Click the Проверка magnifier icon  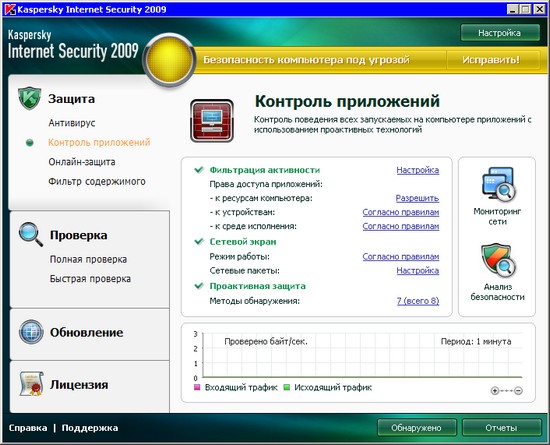click(31, 234)
